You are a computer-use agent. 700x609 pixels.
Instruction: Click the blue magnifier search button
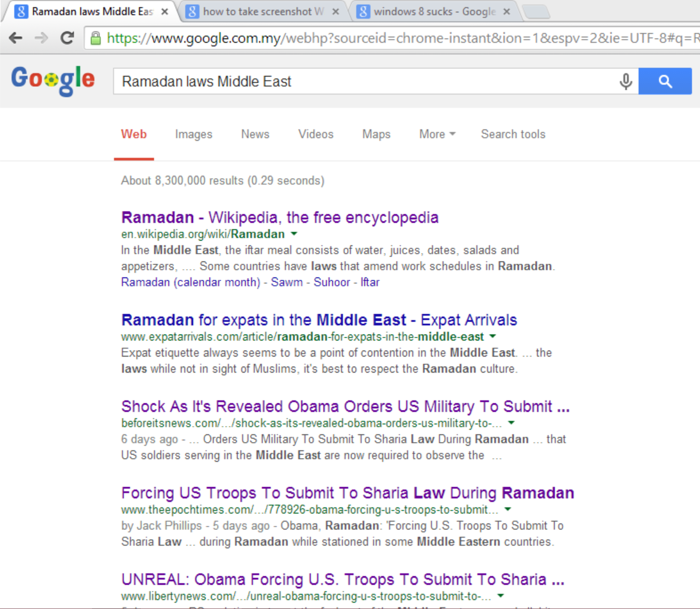tap(665, 81)
